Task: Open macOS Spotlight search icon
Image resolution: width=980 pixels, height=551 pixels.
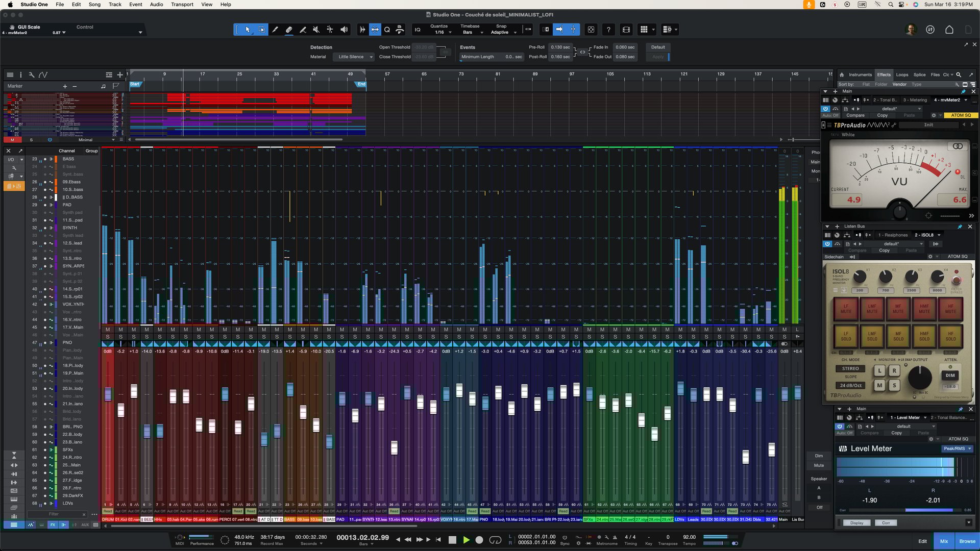Action: [891, 5]
